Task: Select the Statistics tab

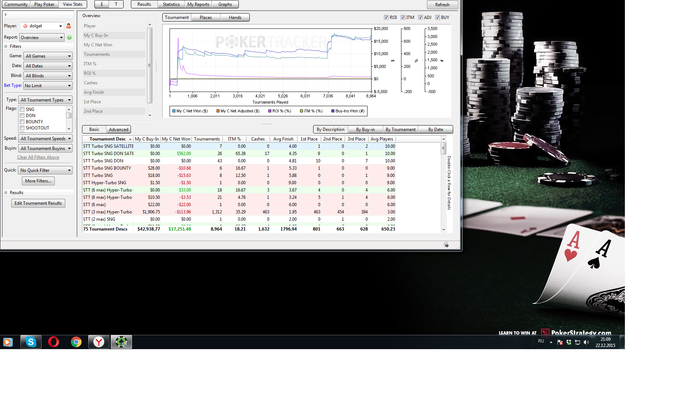Action: [171, 4]
